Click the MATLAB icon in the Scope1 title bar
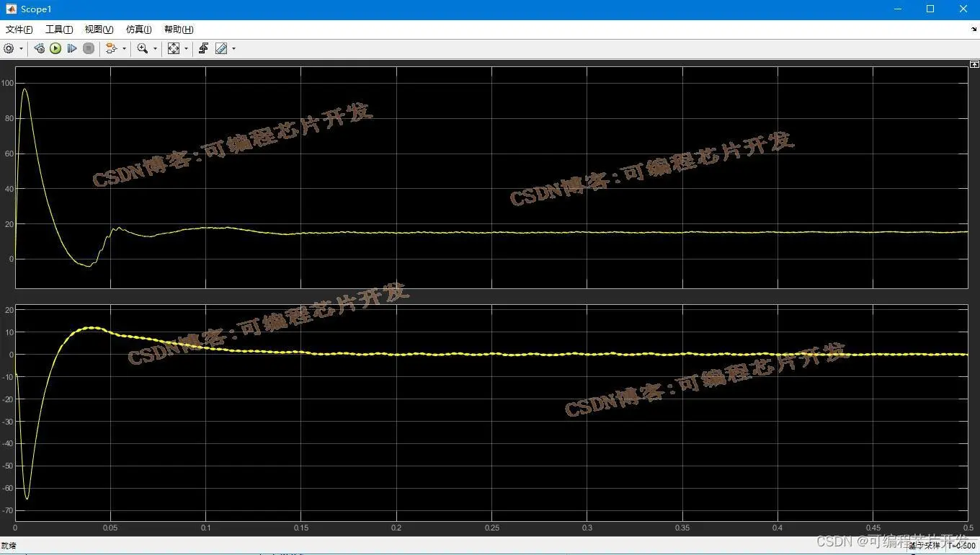The image size is (980, 555). pyautogui.click(x=11, y=9)
